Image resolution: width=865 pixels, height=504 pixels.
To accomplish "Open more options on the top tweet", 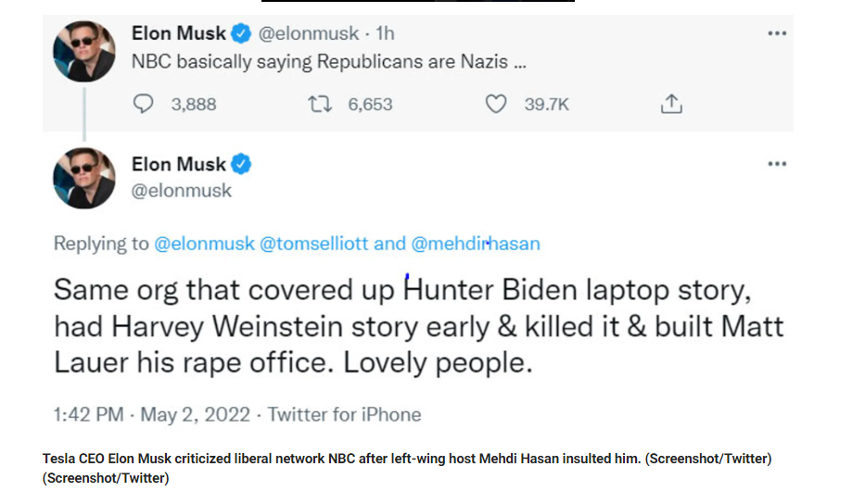I will [x=777, y=33].
